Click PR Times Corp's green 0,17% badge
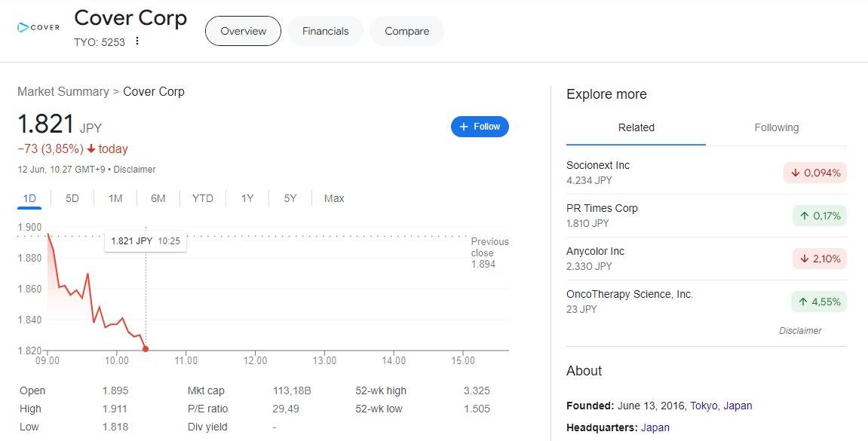Screen dimensions: 868x441 click(x=819, y=216)
